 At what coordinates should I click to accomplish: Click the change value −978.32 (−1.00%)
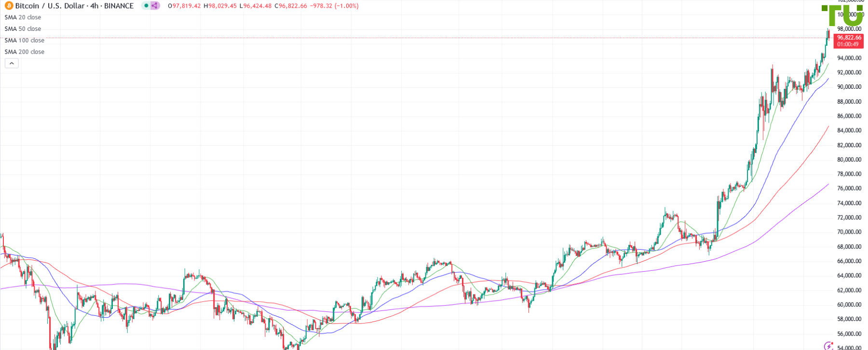[x=334, y=6]
